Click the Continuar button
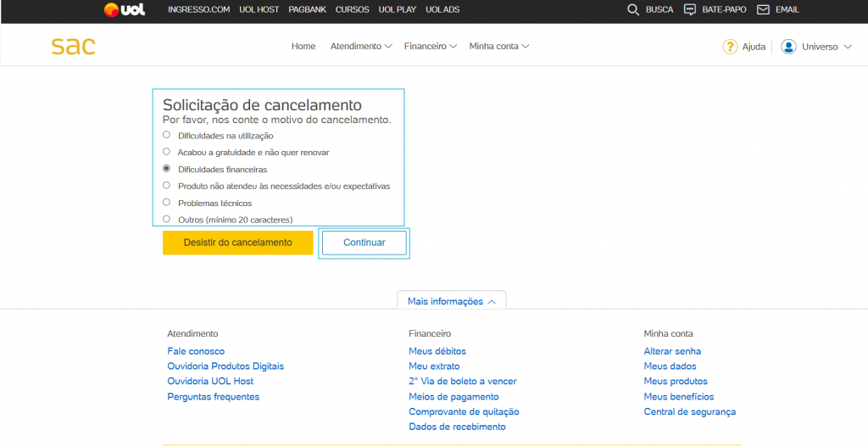Viewport: 868px width, 447px height. click(364, 243)
